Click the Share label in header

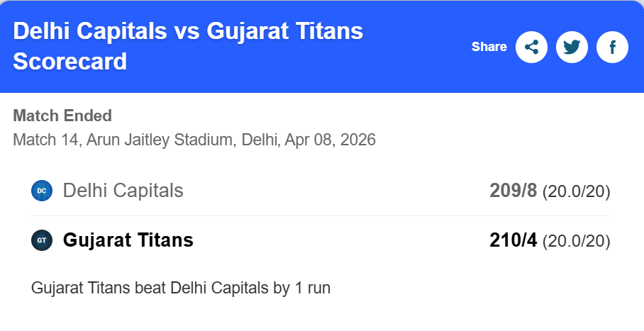click(x=489, y=47)
